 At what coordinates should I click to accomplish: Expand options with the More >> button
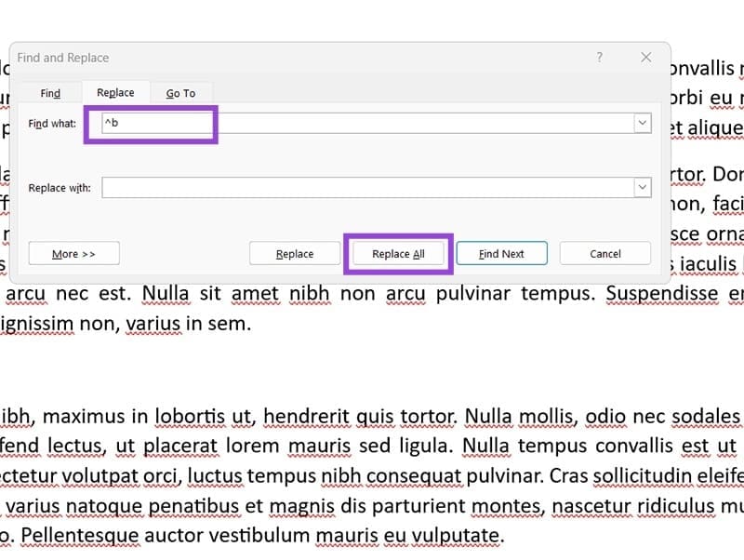click(x=74, y=253)
